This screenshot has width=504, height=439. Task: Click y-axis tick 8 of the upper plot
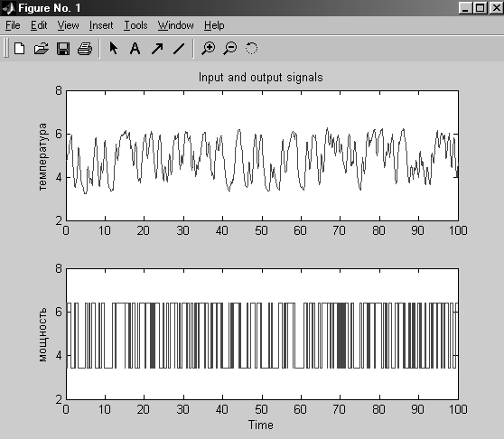pyautogui.click(x=59, y=90)
